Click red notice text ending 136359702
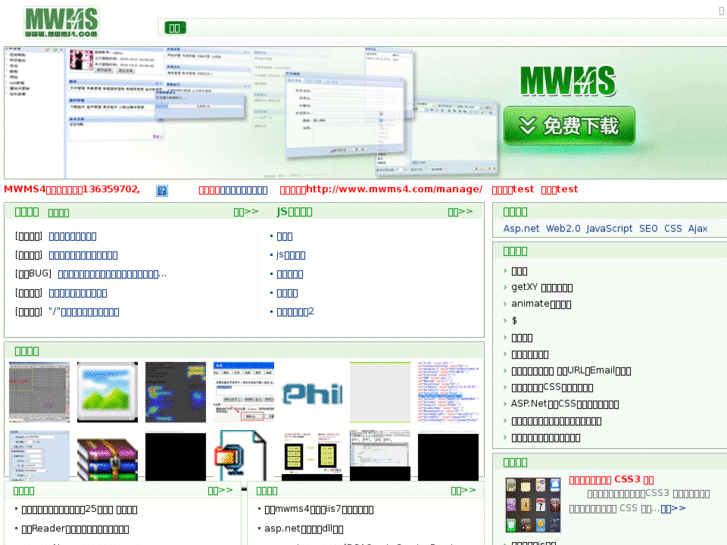The image size is (727, 545). click(x=72, y=189)
